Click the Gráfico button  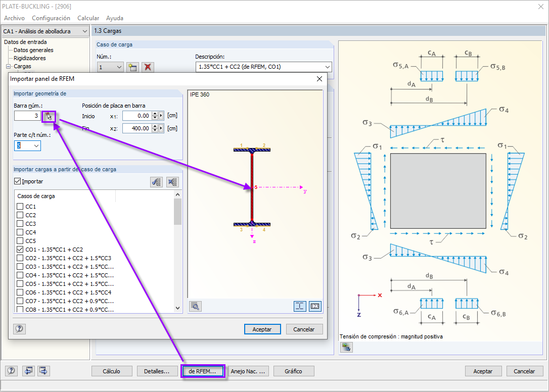tap(293, 371)
